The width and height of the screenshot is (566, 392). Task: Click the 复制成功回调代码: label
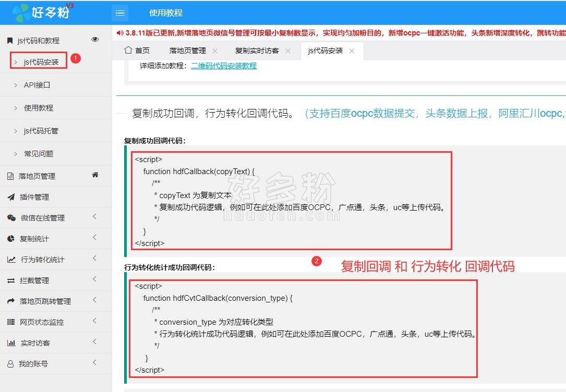click(x=155, y=141)
